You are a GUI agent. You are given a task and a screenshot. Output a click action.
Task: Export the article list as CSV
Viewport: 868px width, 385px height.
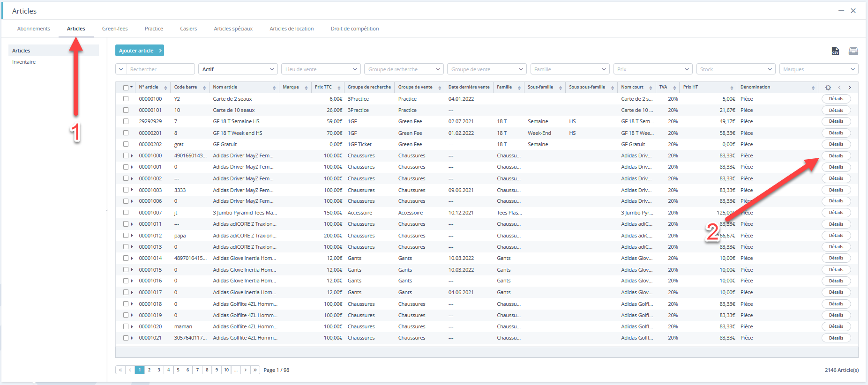[835, 51]
